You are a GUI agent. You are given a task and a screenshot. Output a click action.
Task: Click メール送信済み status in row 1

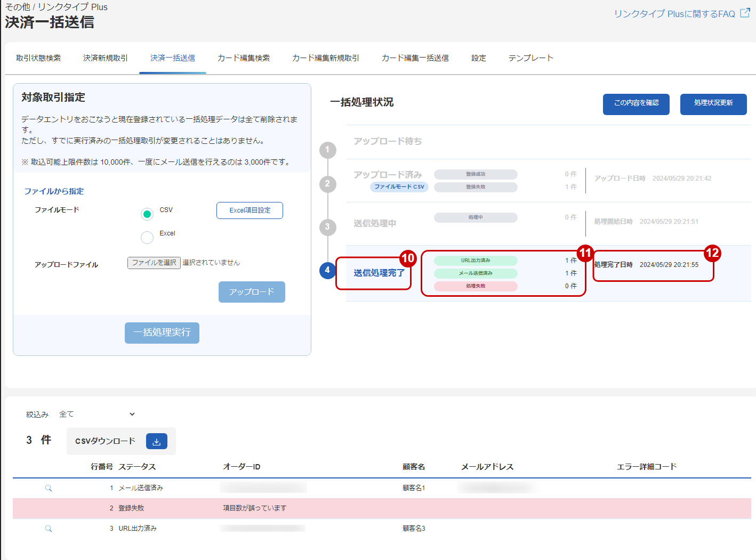tap(141, 488)
